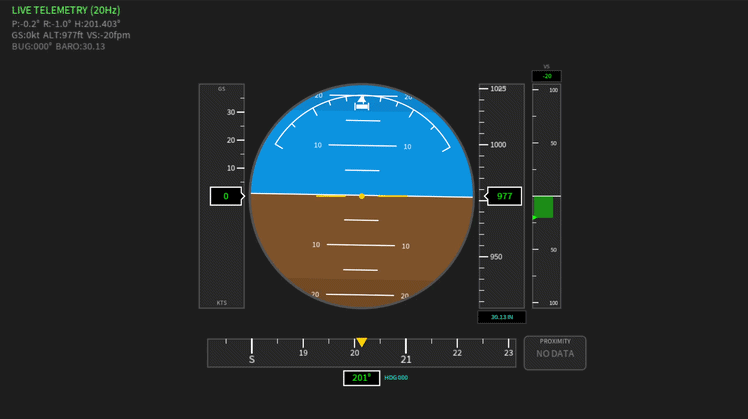Click the altitude readout box showing 977
Image resolution: width=748 pixels, height=419 pixels.
tap(503, 196)
